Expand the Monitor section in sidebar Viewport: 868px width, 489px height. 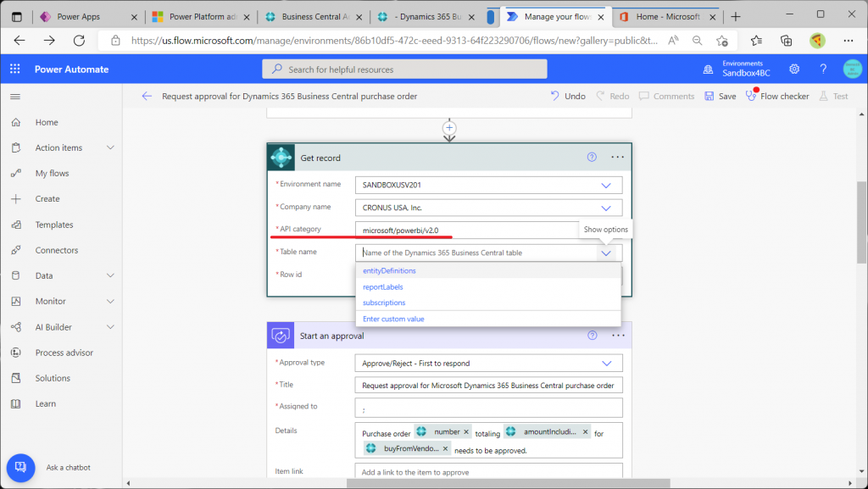point(110,302)
